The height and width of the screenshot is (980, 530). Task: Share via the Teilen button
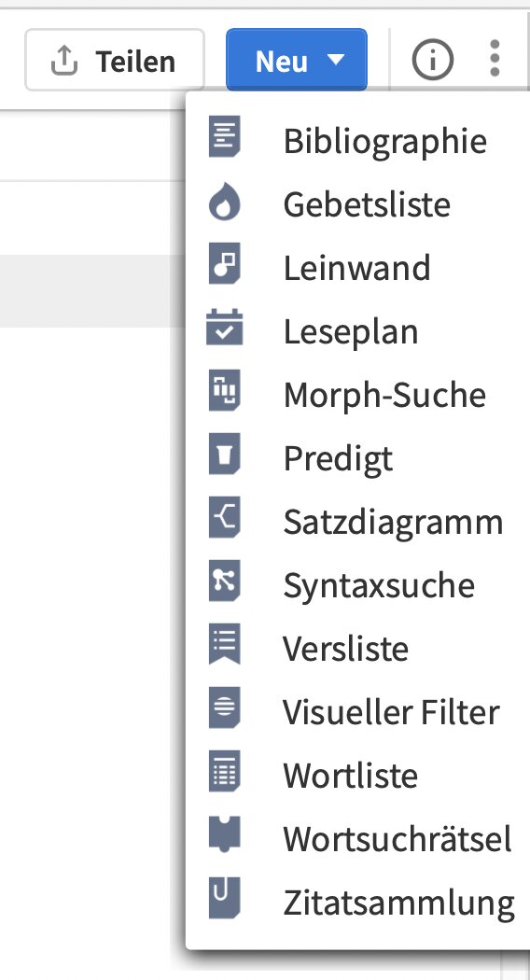(115, 61)
